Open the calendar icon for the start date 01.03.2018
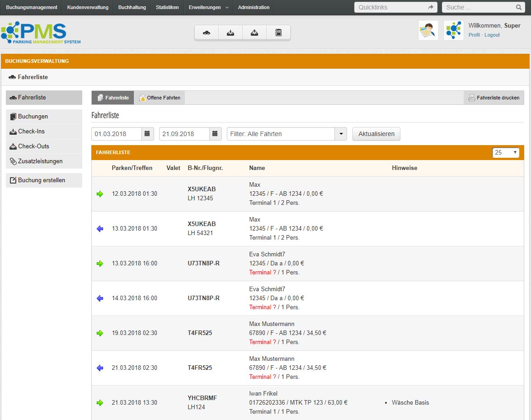531x420 pixels. pyautogui.click(x=147, y=134)
